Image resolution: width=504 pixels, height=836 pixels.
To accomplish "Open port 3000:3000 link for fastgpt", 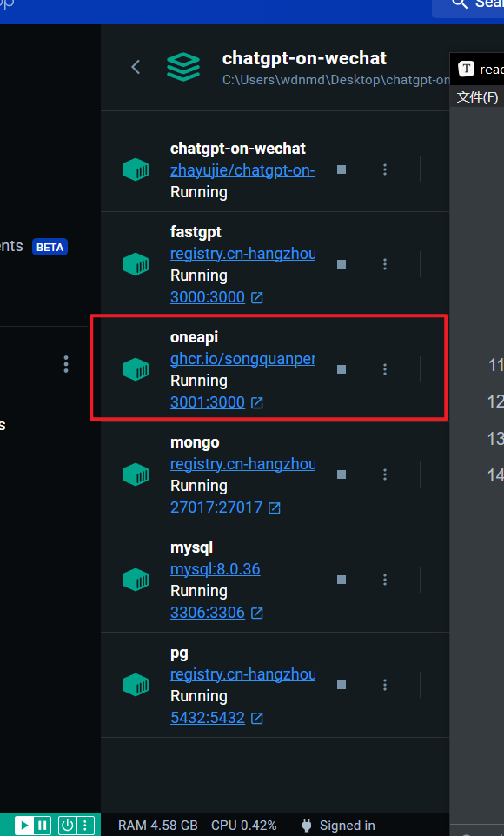I will point(208,297).
